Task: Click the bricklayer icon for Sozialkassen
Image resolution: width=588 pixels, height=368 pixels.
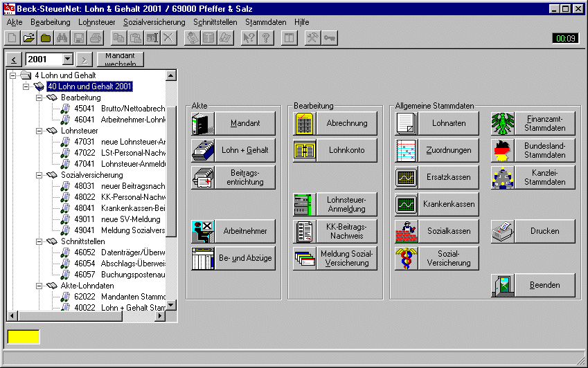Action: coord(407,231)
